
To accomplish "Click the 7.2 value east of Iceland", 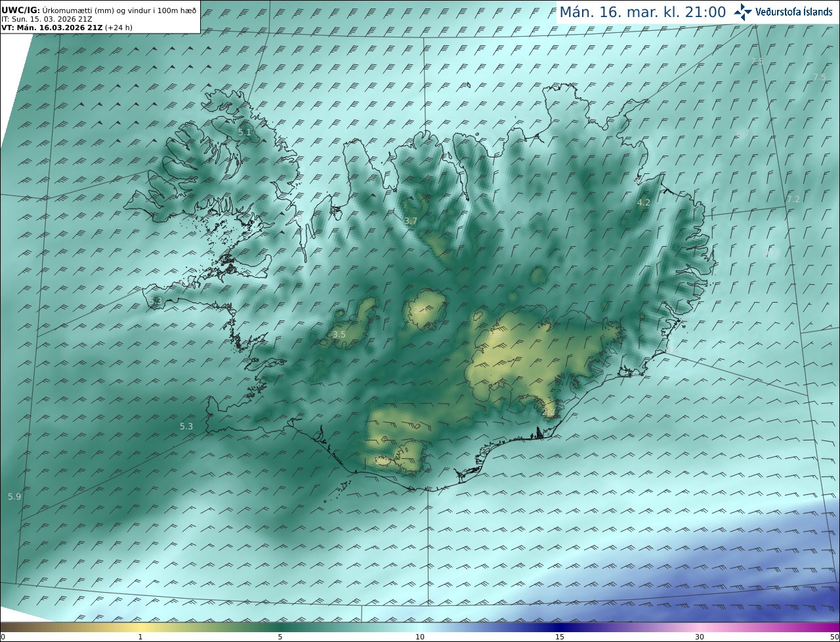I will (x=793, y=199).
